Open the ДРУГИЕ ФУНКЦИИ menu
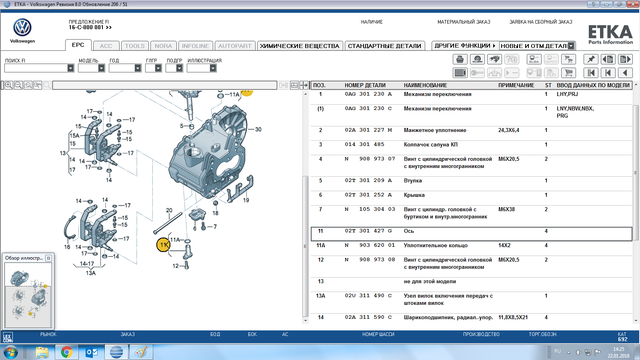 (x=464, y=46)
